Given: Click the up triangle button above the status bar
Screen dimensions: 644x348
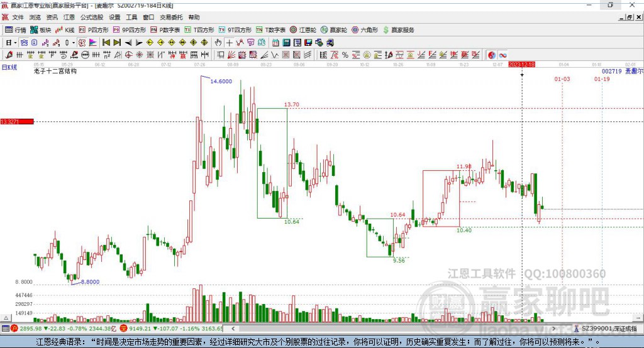Looking at the screenshot, I should [6, 318].
